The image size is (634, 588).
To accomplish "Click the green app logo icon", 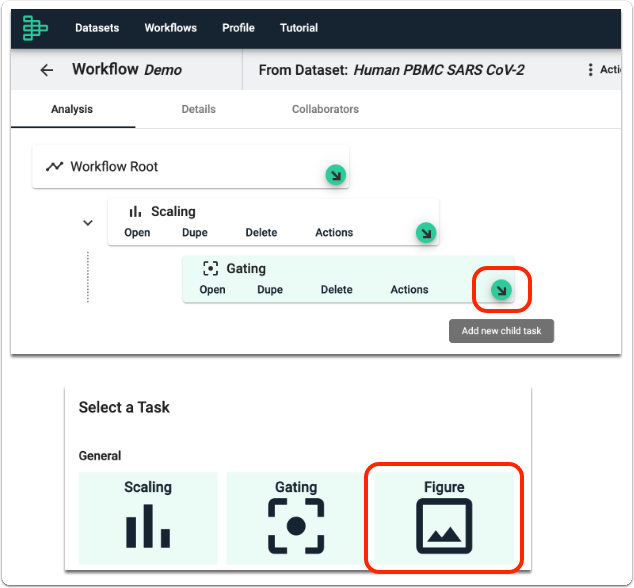I will click(35, 27).
